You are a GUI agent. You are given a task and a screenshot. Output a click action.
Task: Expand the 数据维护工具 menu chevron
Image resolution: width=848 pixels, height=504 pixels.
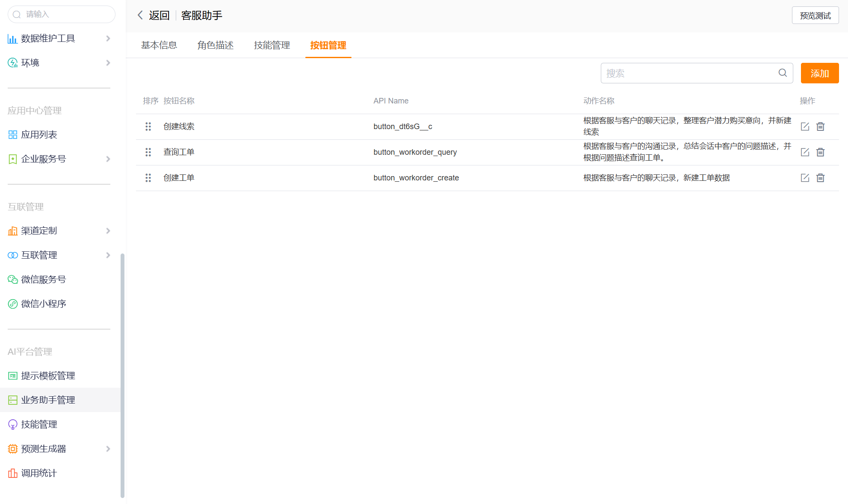[108, 38]
